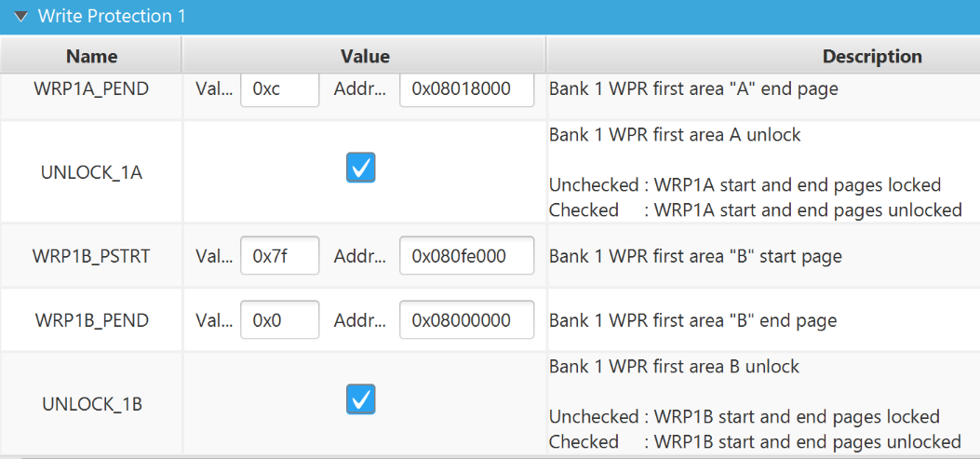
Task: Click 'Bank 1 WPR first area "A" end page'
Action: (x=693, y=89)
